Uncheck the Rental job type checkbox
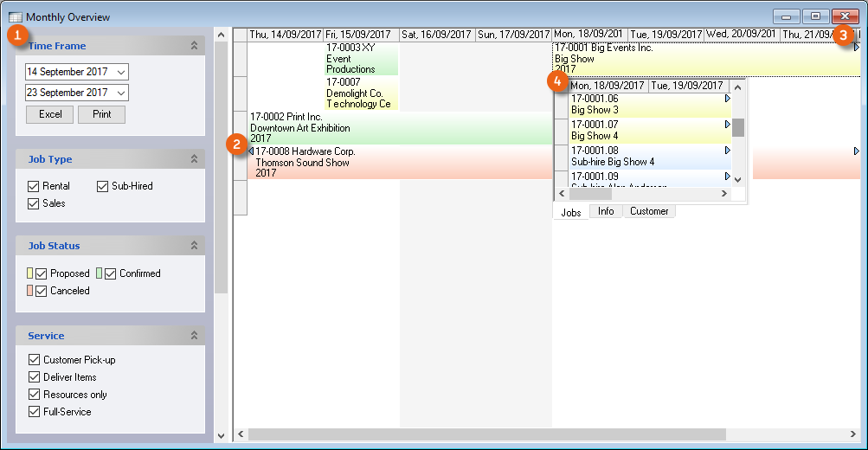The width and height of the screenshot is (868, 450). click(34, 186)
